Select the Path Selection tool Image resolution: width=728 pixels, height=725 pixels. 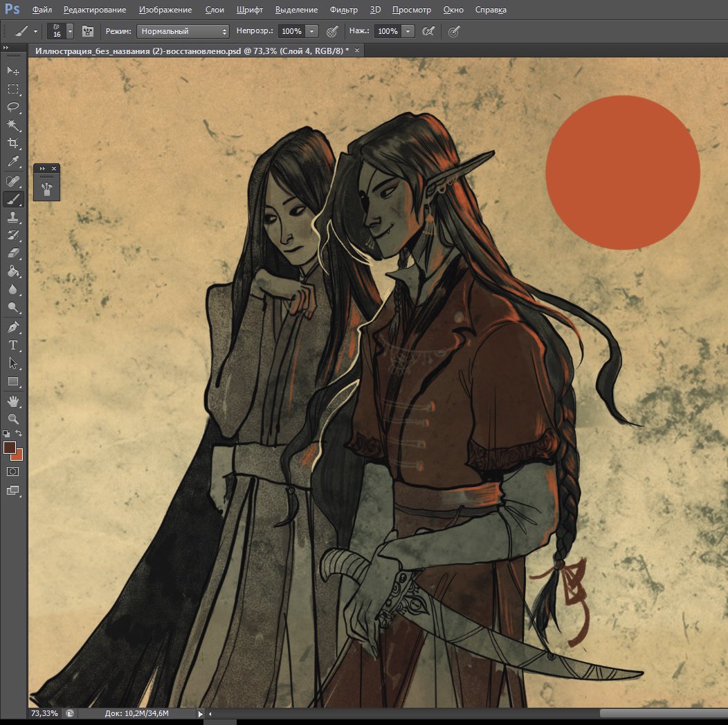click(13, 363)
